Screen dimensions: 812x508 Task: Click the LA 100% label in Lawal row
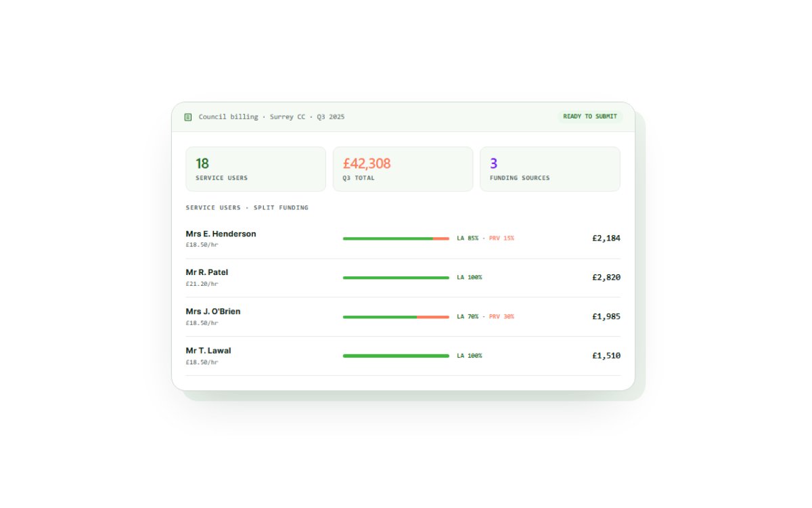(x=470, y=356)
